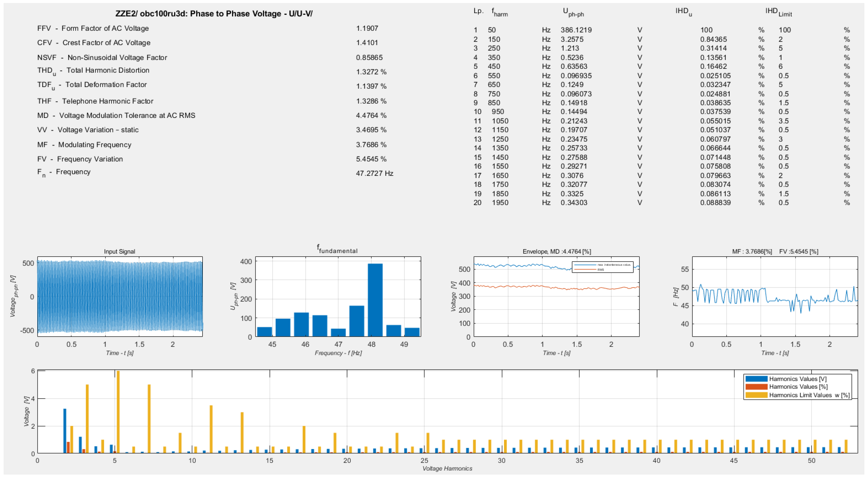Click the orange Harmonics Values [%] legend swatch
This screenshot has width=868, height=477.
tap(756, 387)
